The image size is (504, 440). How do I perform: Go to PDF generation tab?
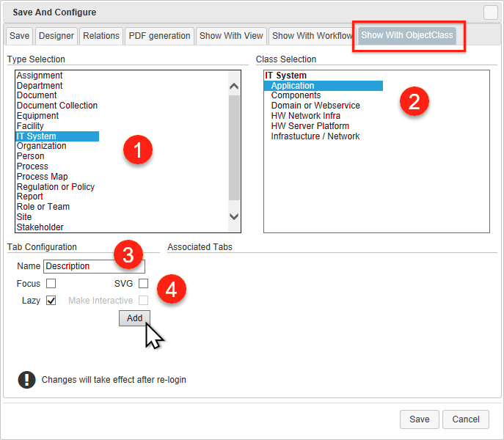point(159,35)
